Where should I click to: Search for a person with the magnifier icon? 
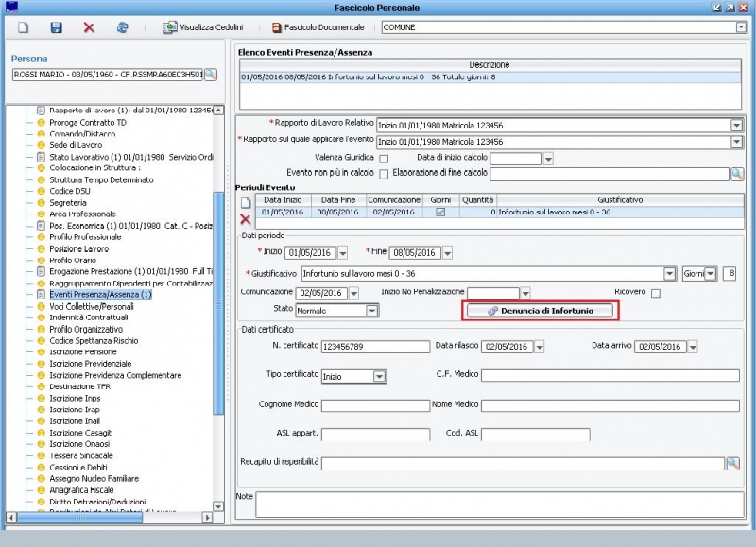(211, 74)
